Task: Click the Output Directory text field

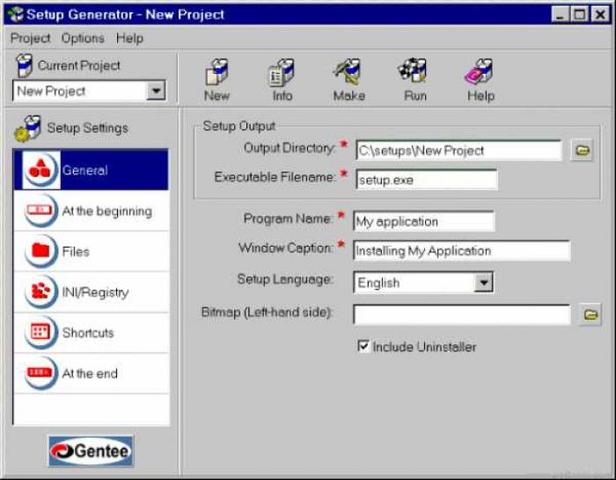Action: pyautogui.click(x=458, y=150)
